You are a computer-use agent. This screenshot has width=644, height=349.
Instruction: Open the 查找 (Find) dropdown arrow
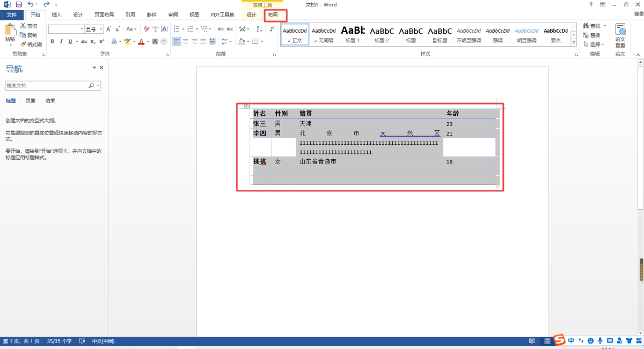pyautogui.click(x=605, y=26)
